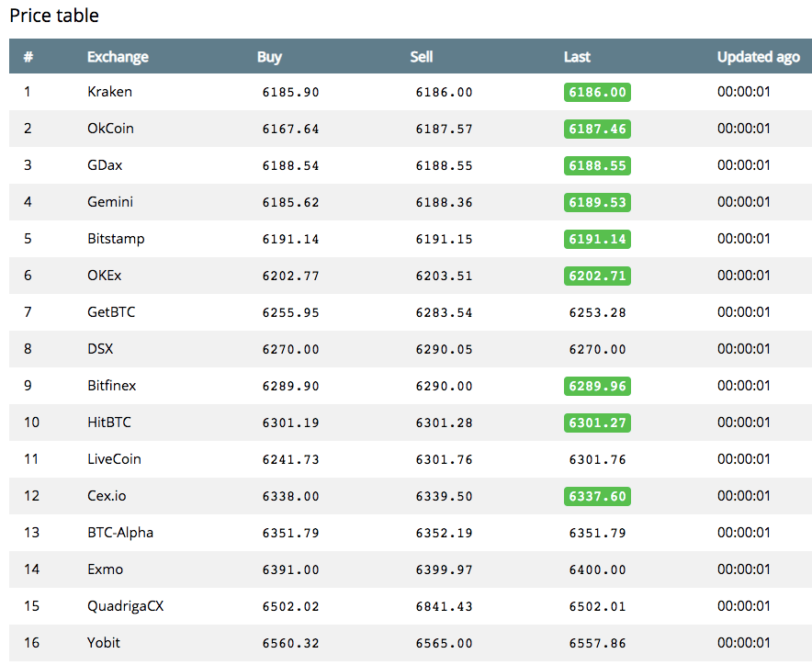812x665 pixels.
Task: Sort by the Updated ago column header
Action: 758,56
